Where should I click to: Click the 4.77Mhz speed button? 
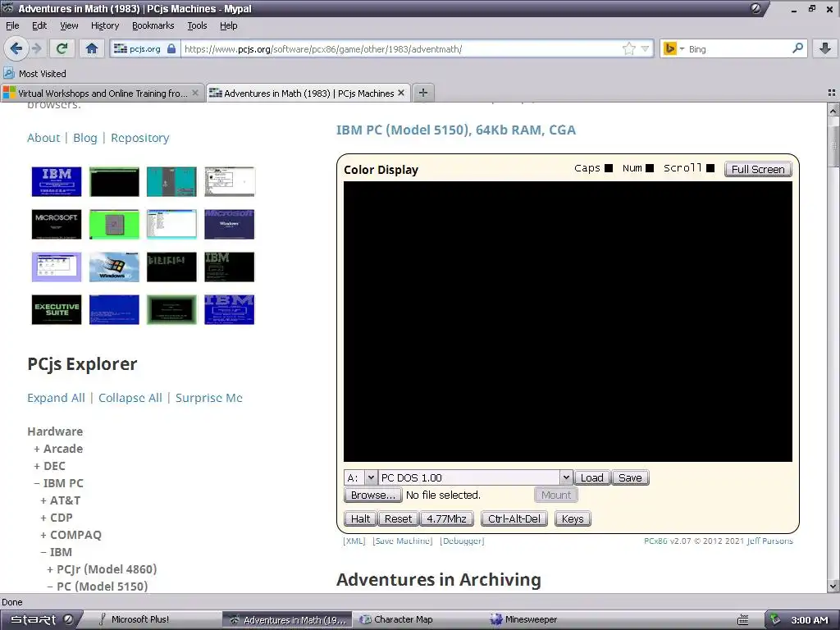446,518
